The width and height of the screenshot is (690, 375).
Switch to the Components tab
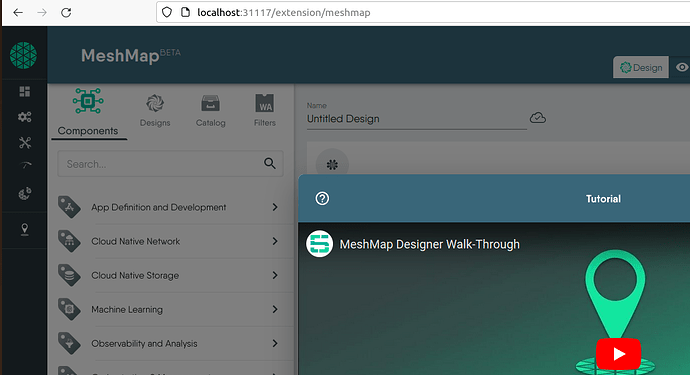(x=88, y=113)
